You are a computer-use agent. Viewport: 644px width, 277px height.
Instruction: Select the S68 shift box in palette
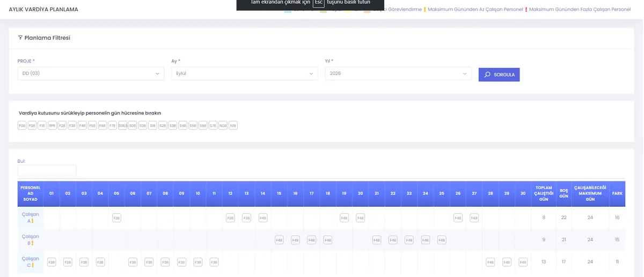tap(203, 125)
